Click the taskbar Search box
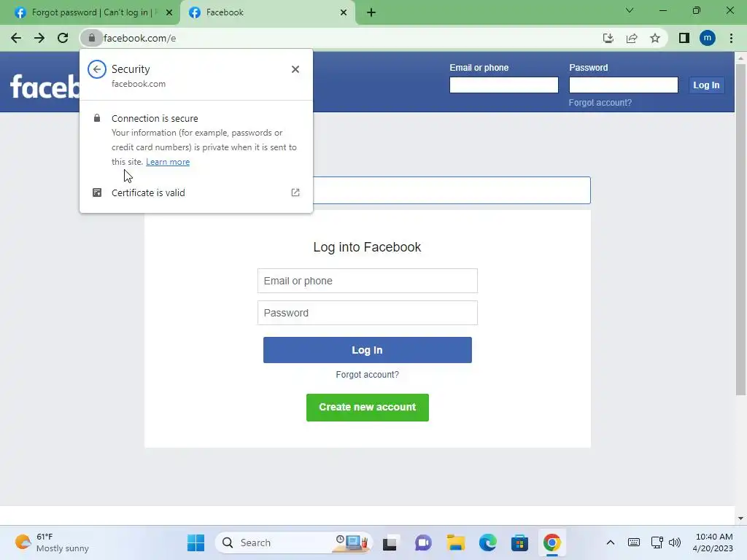 (293, 542)
